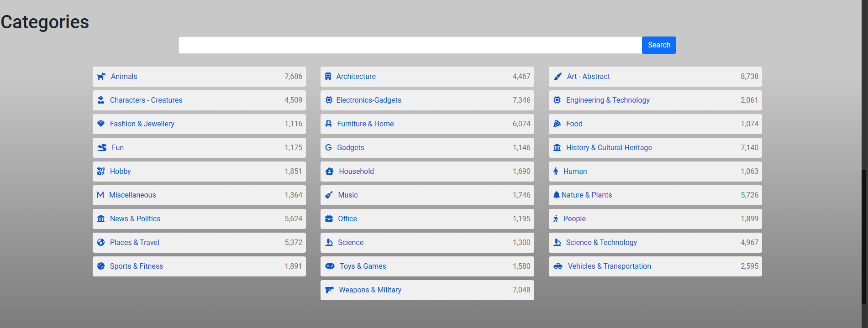868x328 pixels.
Task: Click the globe icon beside Places & Travel
Action: (x=101, y=243)
